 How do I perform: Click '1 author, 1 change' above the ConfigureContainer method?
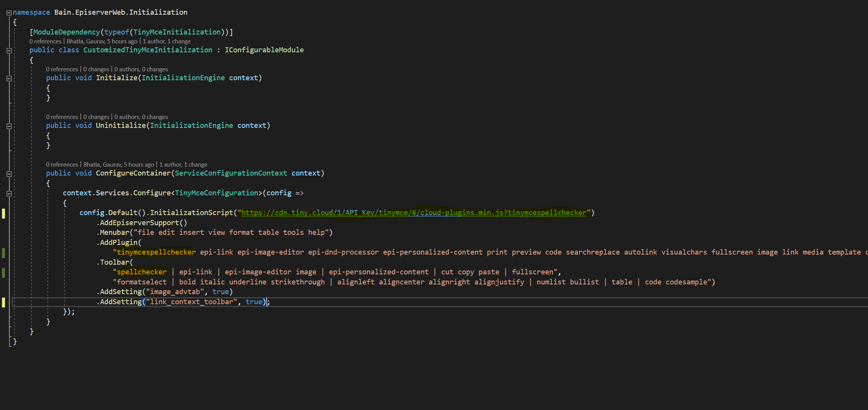183,165
